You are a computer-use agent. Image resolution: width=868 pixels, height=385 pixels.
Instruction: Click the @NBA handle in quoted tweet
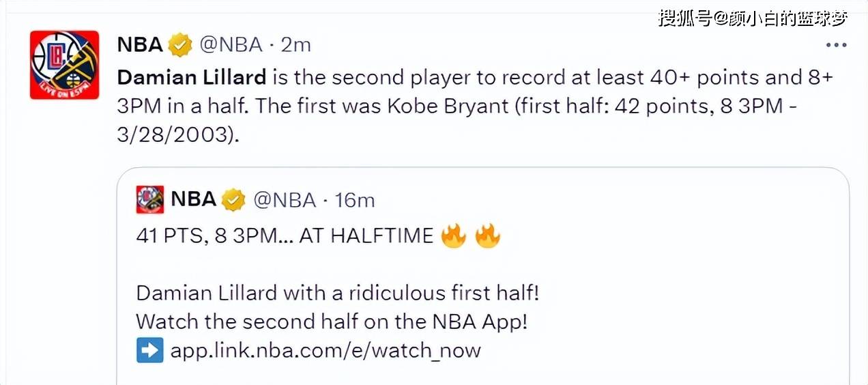[285, 200]
